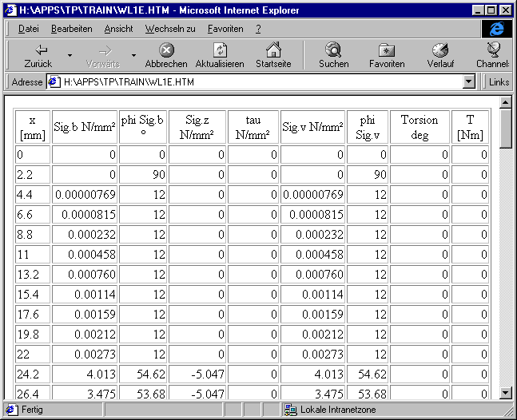The image size is (517, 420).
Task: Expand the Zurück history dropdown arrow
Action: [70, 56]
